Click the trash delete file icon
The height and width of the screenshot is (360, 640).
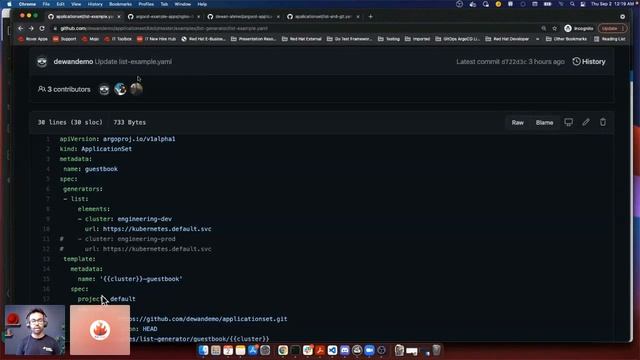point(602,122)
